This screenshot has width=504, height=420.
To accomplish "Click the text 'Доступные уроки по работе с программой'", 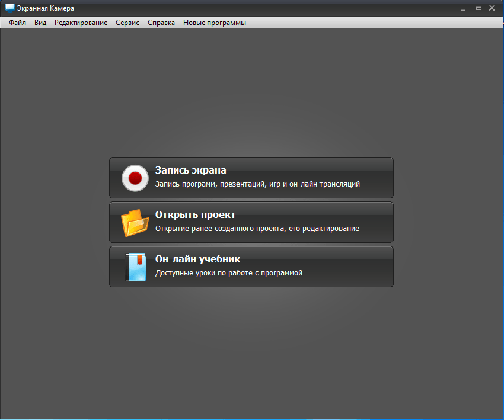I will pyautogui.click(x=229, y=273).
